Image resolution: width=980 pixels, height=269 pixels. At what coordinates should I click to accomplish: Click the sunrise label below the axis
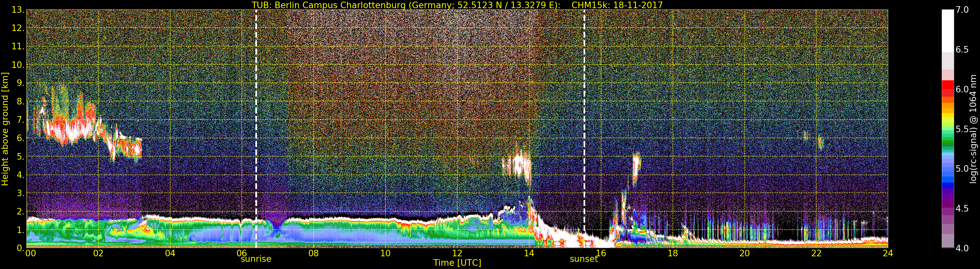(256, 259)
